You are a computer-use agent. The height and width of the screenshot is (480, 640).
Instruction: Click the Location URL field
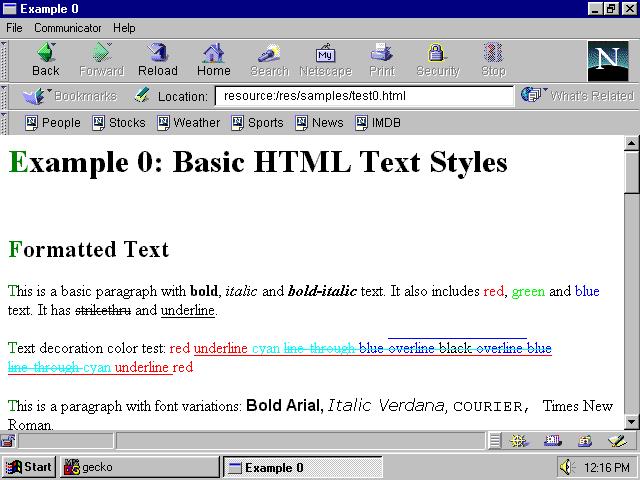[x=360, y=97]
